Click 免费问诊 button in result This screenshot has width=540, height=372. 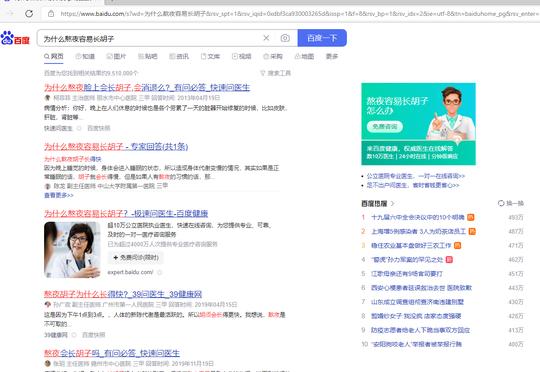click(136, 257)
